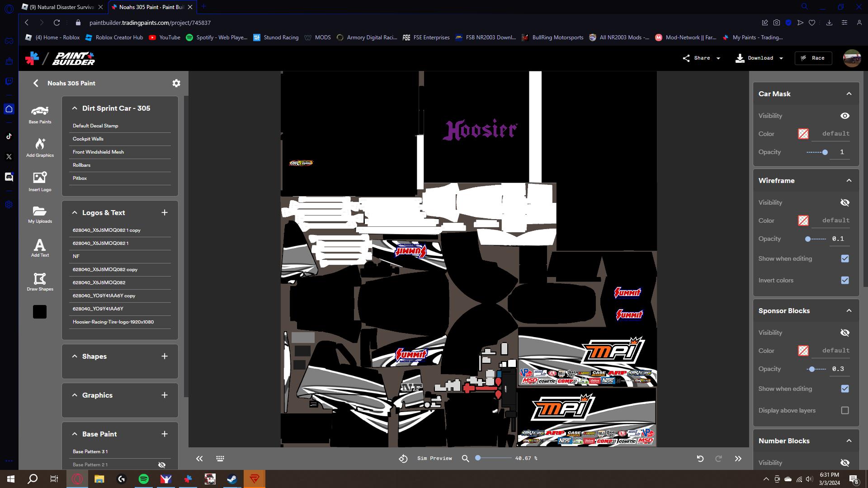Click the project settings gear icon
Viewport: 868px width, 488px height.
coord(176,83)
